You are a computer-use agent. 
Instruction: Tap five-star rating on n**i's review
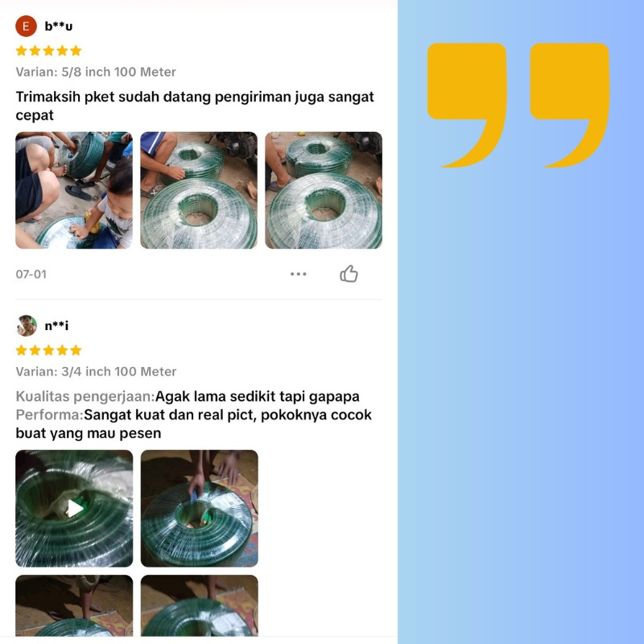coord(48,350)
